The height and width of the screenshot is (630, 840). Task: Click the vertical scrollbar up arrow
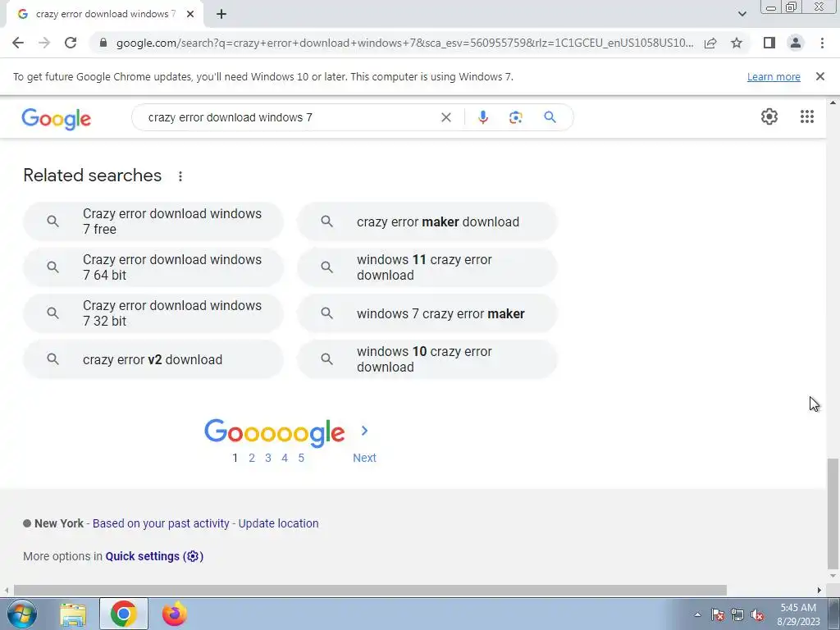pos(833,103)
